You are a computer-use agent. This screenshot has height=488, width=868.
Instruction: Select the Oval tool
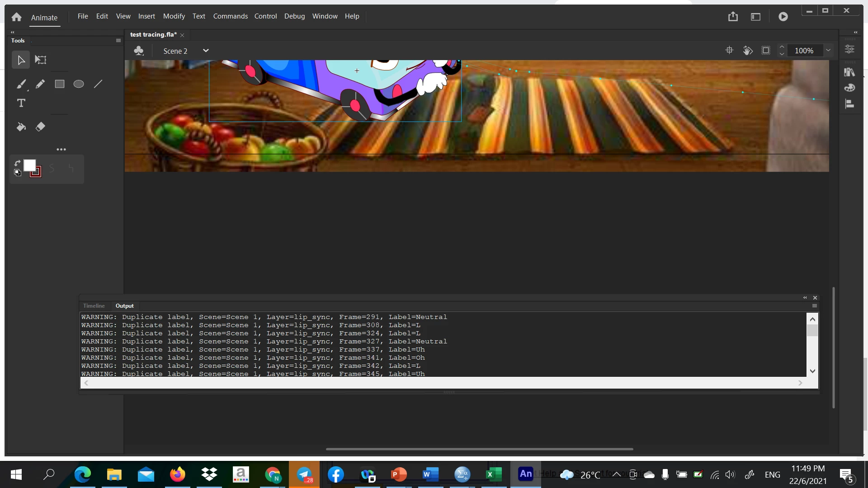pos(79,84)
